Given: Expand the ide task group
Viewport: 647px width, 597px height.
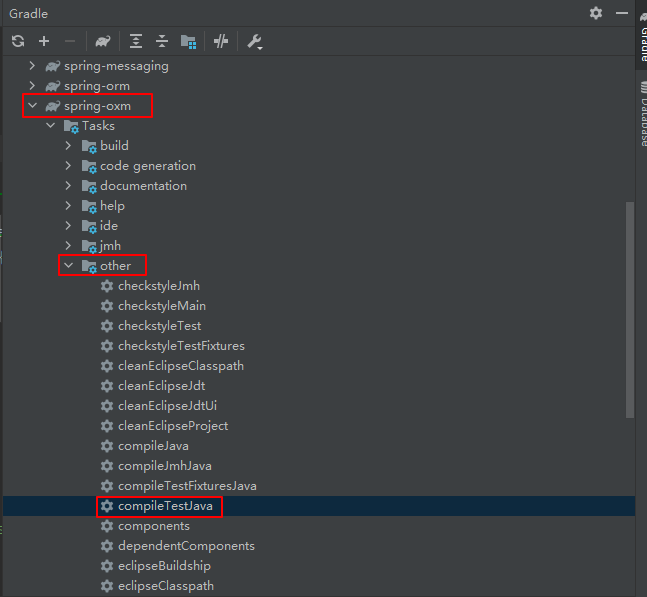Looking at the screenshot, I should pyautogui.click(x=68, y=226).
